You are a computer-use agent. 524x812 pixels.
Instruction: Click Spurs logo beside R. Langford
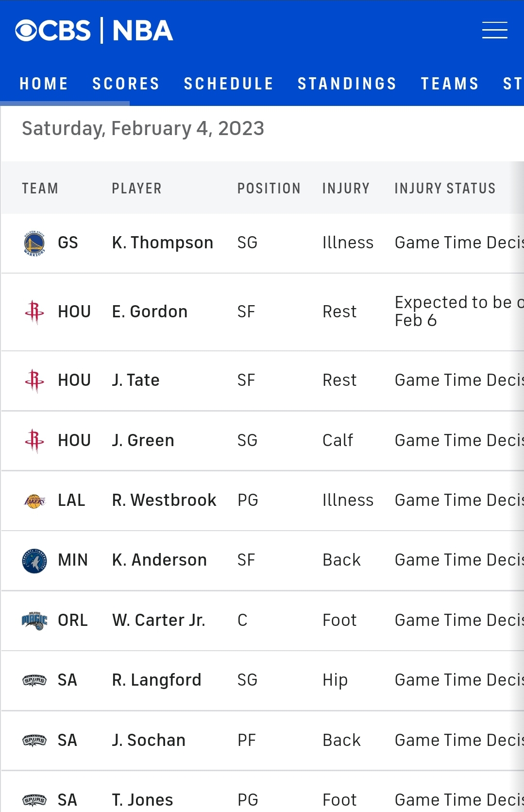(x=34, y=680)
